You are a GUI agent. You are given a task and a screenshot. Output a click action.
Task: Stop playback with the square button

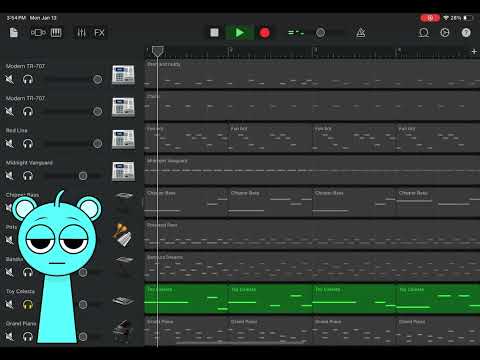[214, 33]
